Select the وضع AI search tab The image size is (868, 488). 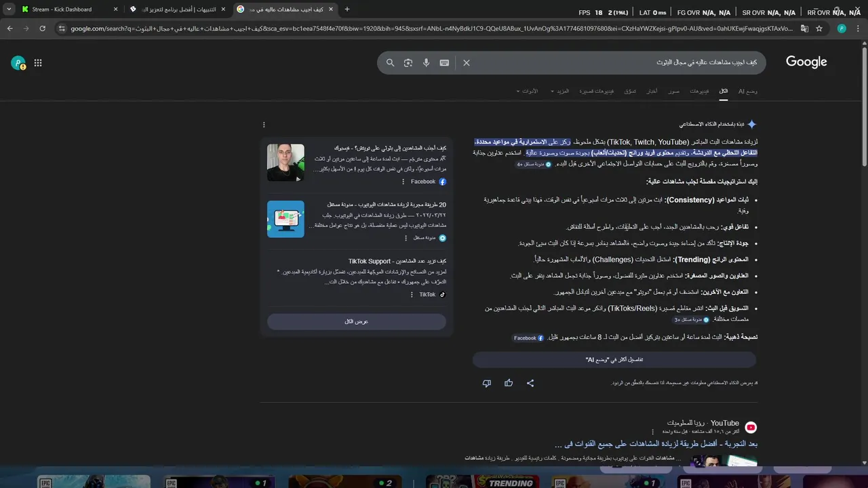(x=747, y=91)
